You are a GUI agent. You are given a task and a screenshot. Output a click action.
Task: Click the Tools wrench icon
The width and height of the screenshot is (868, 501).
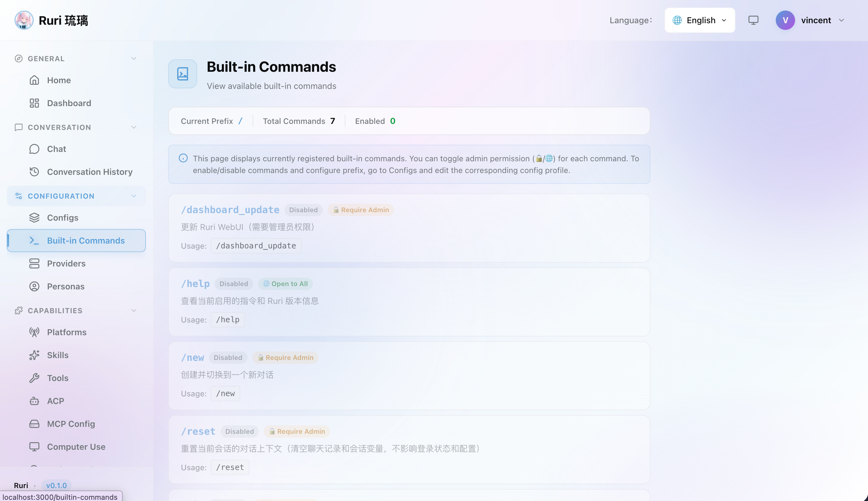pyautogui.click(x=34, y=378)
